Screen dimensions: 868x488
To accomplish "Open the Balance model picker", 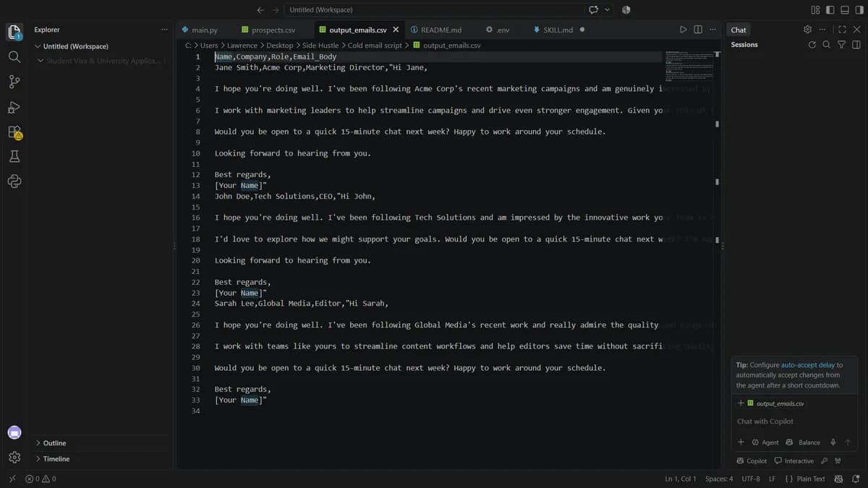I will 803,442.
